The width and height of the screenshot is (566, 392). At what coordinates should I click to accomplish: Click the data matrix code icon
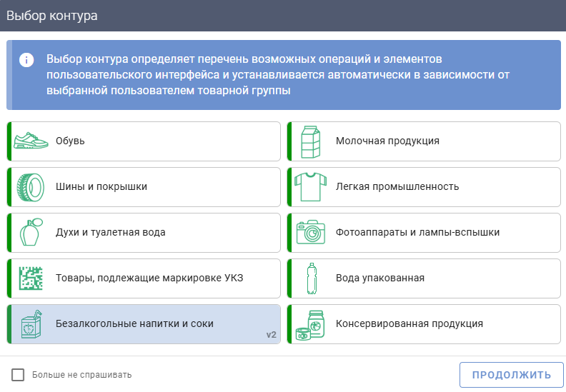point(31,278)
